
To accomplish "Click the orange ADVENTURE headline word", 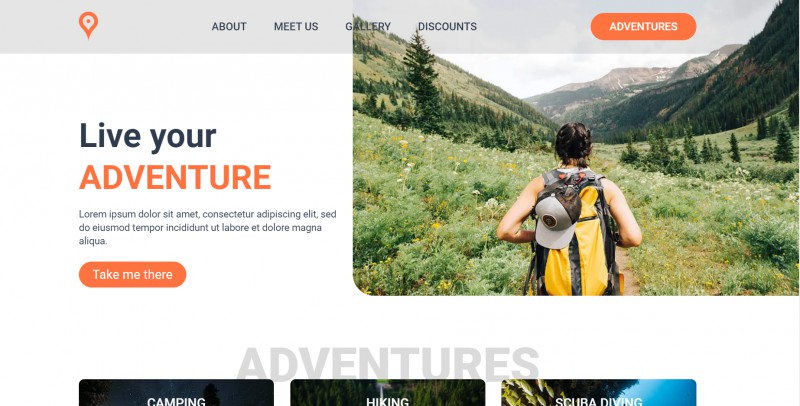I will pyautogui.click(x=175, y=177).
